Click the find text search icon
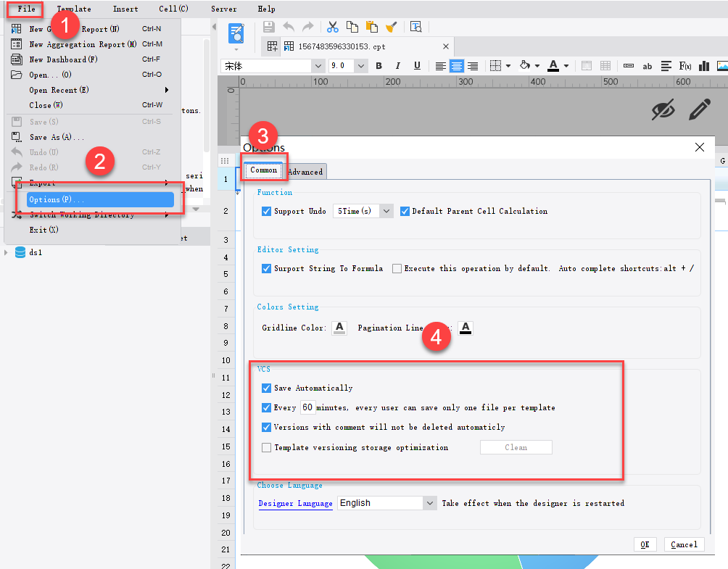Image resolution: width=728 pixels, height=569 pixels. point(416,27)
